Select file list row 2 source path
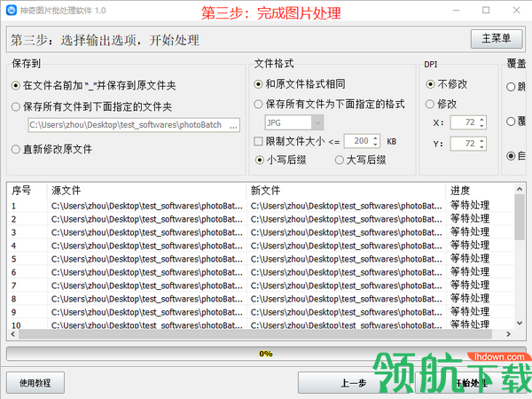The image size is (532, 399). pos(147,219)
